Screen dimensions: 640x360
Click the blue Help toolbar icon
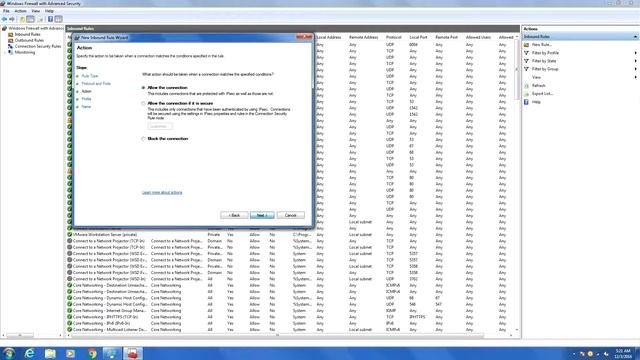click(x=50, y=19)
